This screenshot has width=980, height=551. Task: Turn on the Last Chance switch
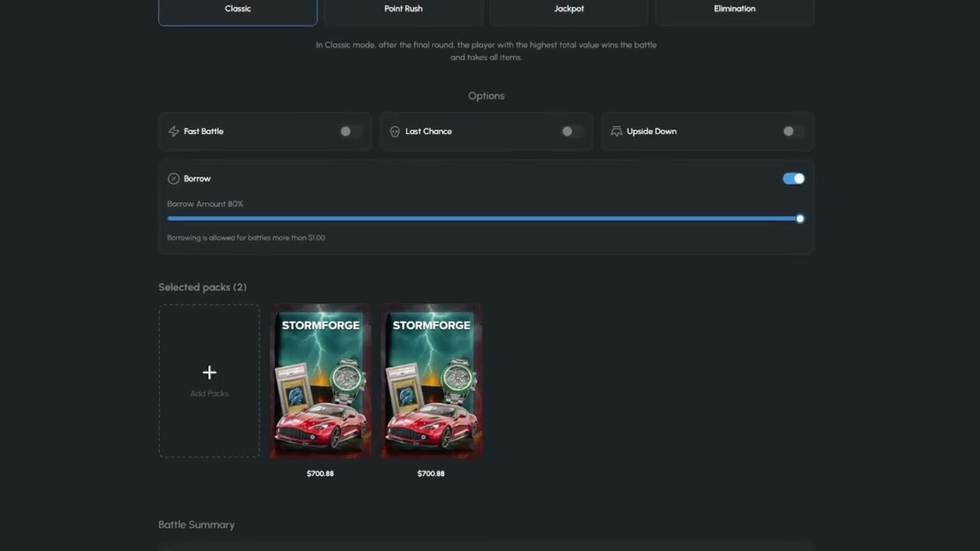pyautogui.click(x=572, y=132)
